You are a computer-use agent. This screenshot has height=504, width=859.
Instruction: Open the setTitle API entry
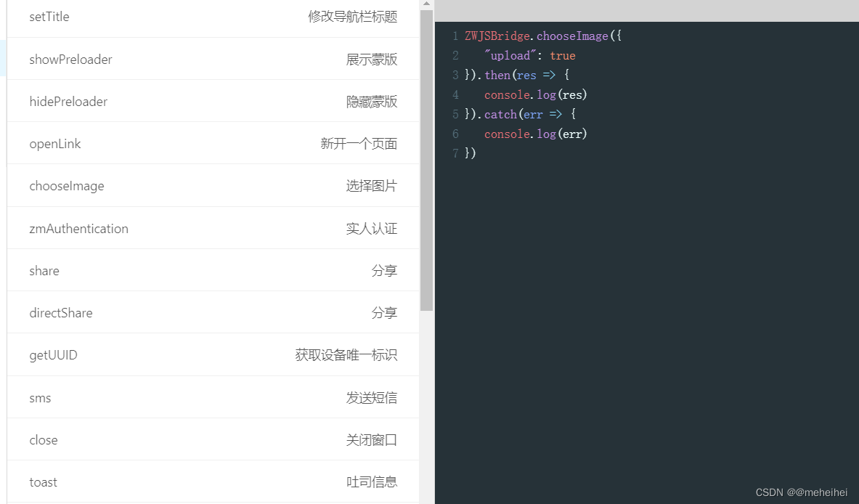coord(213,17)
